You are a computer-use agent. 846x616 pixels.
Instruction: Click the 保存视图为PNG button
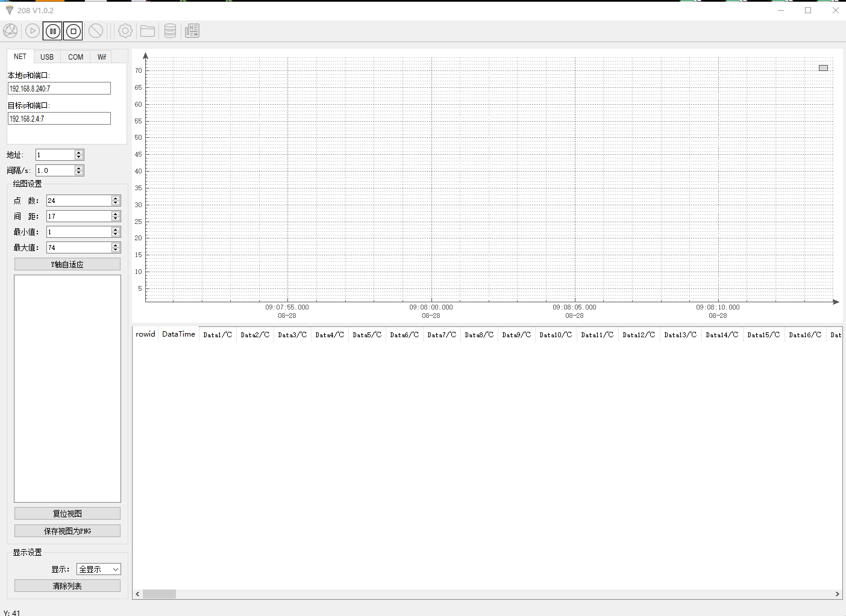[67, 531]
